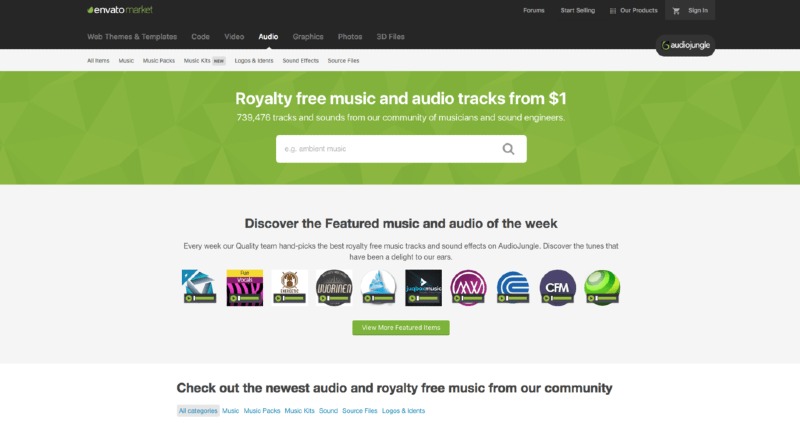Filter newest items by Music Packs

click(262, 411)
